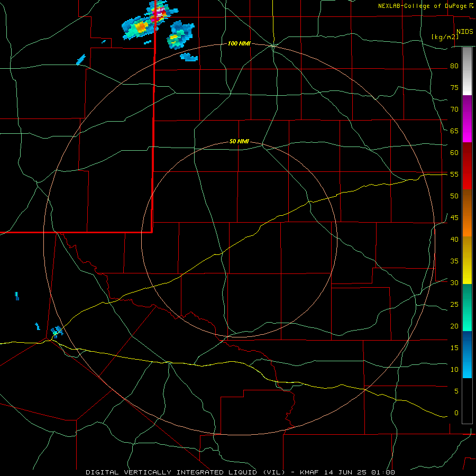Select the 20 value on the scale
The image size is (476, 476).
click(x=454, y=326)
